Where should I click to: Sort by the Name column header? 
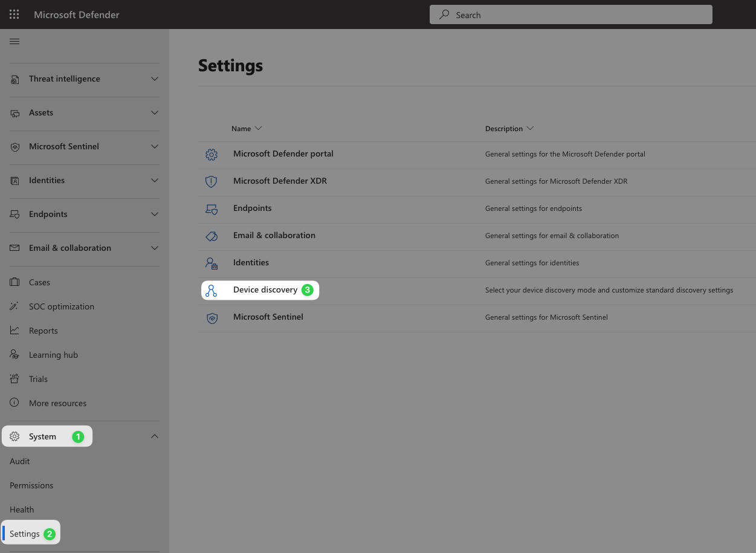coord(247,129)
